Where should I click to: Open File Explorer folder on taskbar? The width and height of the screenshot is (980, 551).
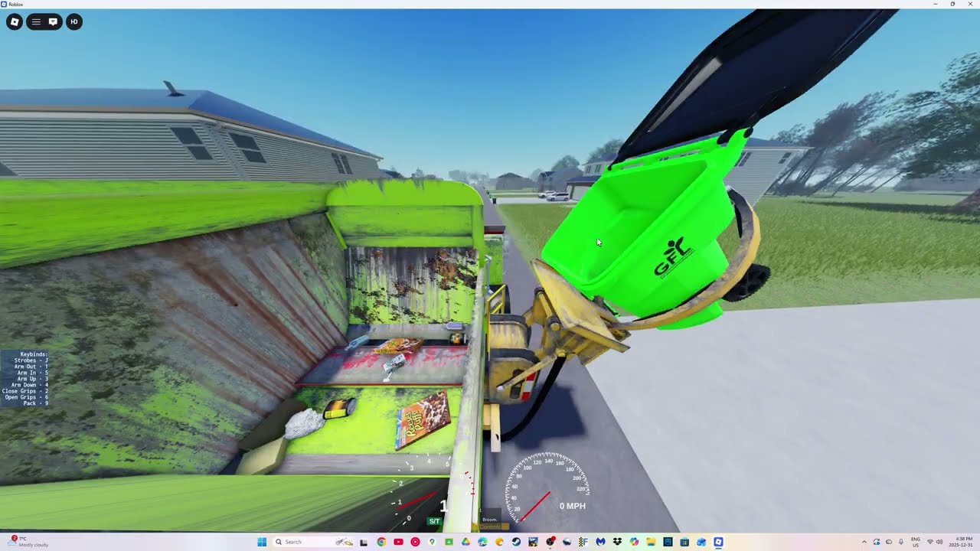coord(651,542)
